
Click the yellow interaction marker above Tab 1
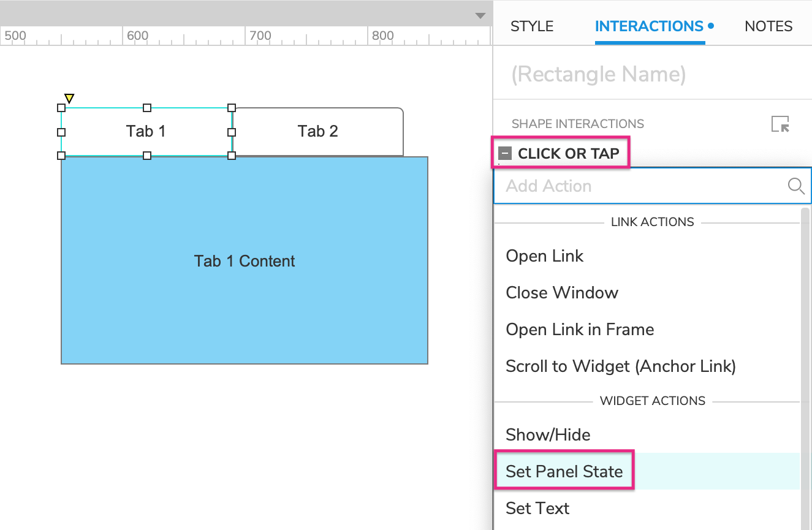click(69, 98)
